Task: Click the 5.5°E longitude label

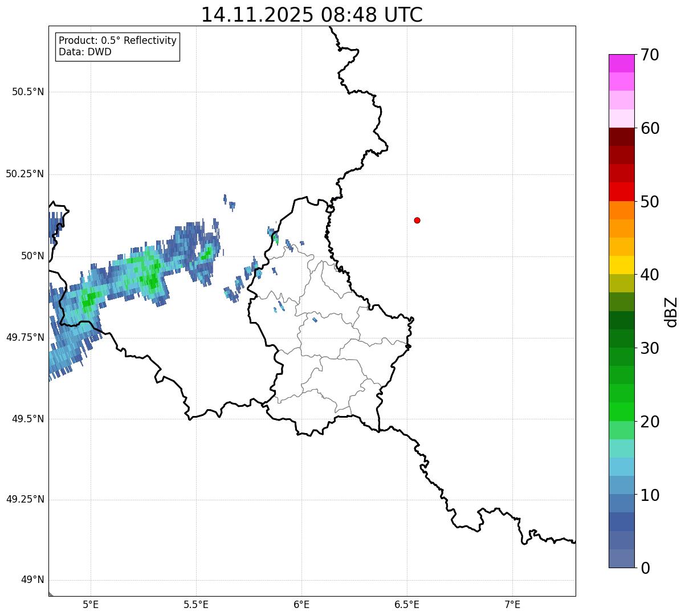Action: coord(196,605)
